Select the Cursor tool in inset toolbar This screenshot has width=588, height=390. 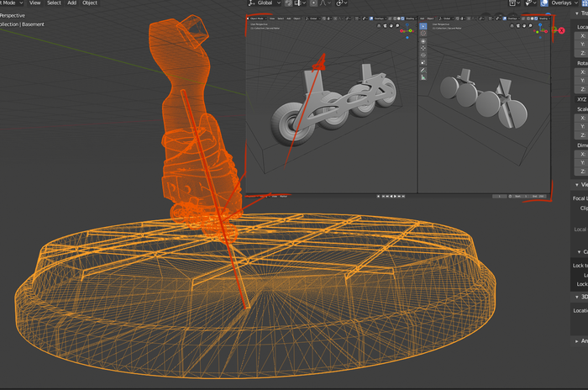[423, 34]
